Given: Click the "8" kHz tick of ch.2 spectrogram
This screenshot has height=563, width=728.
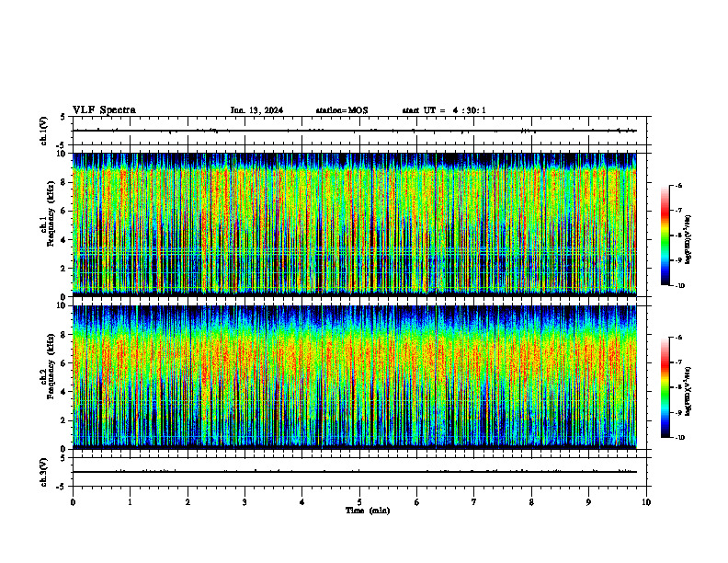Looking at the screenshot, I should click(x=64, y=335).
